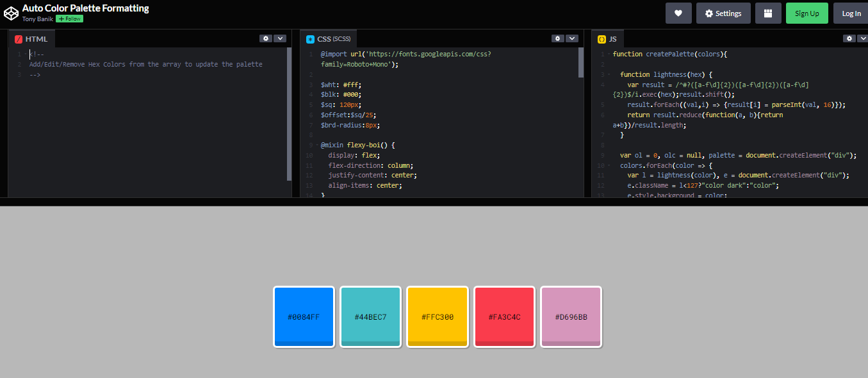Fold the lightness function at line 3
868x378 pixels.
(x=609, y=75)
